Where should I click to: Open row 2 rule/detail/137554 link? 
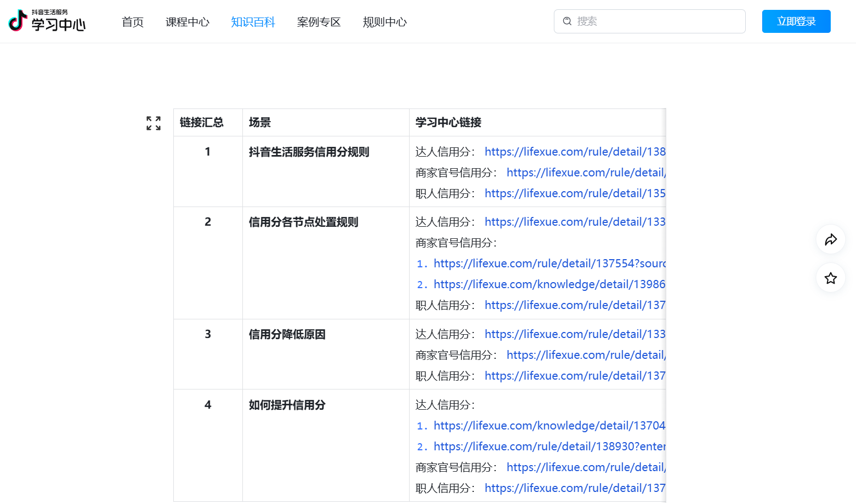click(x=549, y=264)
